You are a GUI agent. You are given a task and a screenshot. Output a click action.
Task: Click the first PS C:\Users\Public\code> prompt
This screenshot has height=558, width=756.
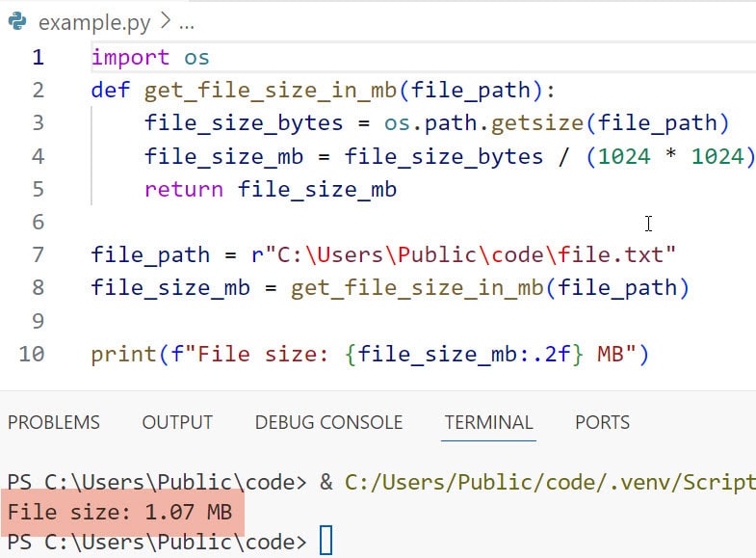coord(157,482)
